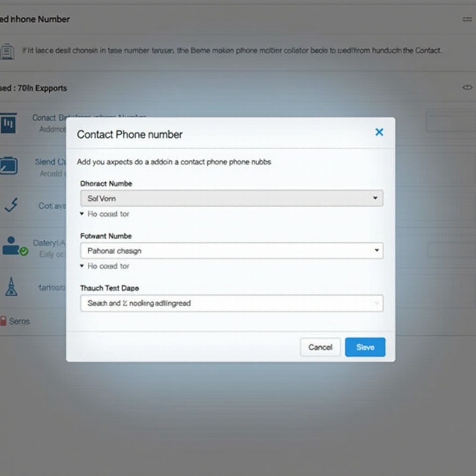This screenshot has width=476, height=476.
Task: Expand first 'Ho coxad tor' disclosure triangle
Action: tap(82, 214)
